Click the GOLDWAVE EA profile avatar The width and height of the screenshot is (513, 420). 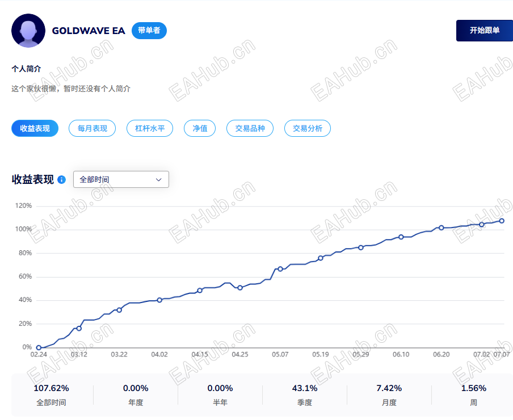tap(28, 31)
